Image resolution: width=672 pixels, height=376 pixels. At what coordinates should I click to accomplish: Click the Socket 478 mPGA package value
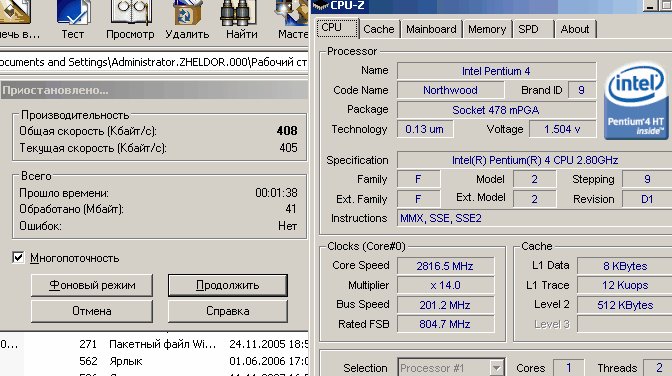[496, 110]
